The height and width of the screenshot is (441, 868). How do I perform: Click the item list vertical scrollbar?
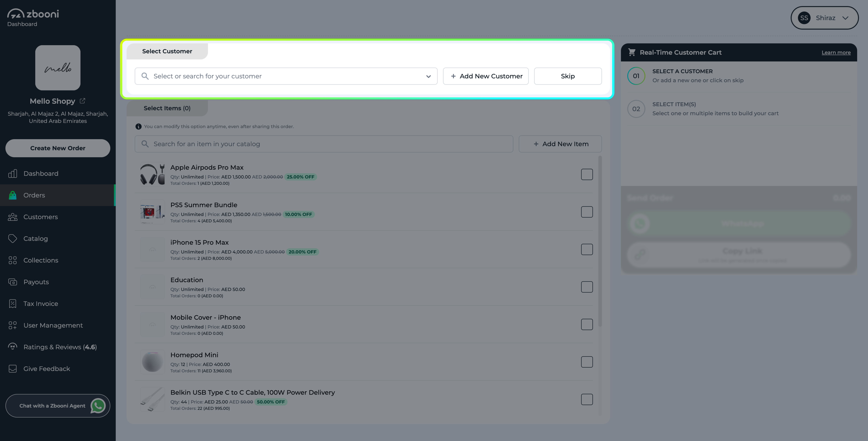coord(600,241)
